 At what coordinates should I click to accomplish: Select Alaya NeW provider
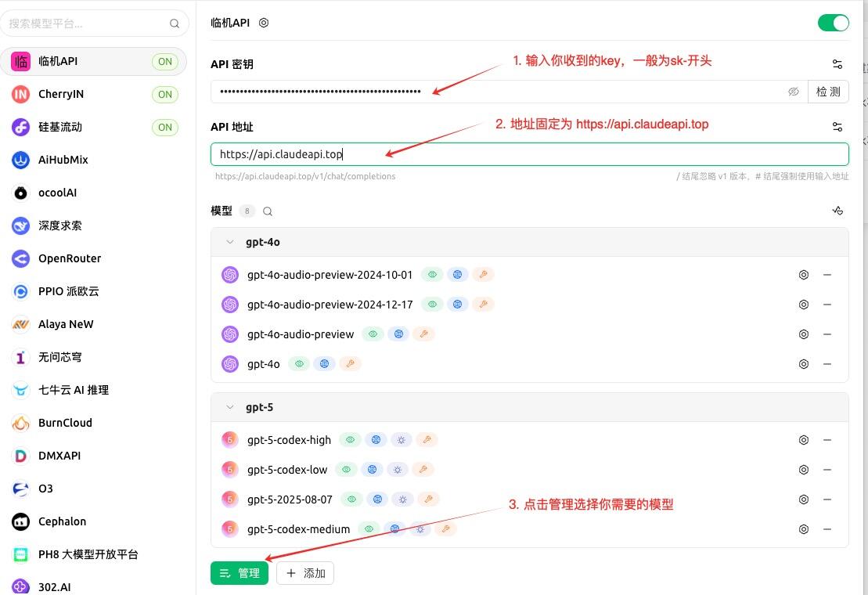[93, 324]
